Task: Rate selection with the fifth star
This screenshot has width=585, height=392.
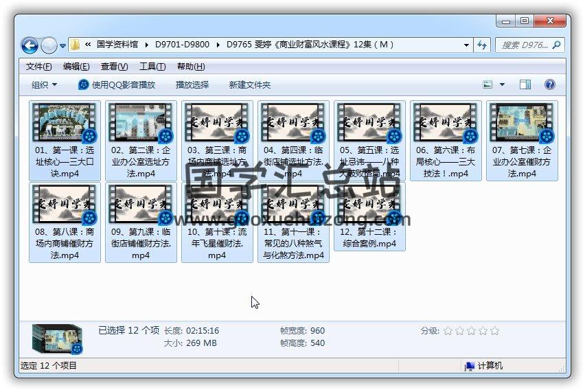Action: coord(495,331)
